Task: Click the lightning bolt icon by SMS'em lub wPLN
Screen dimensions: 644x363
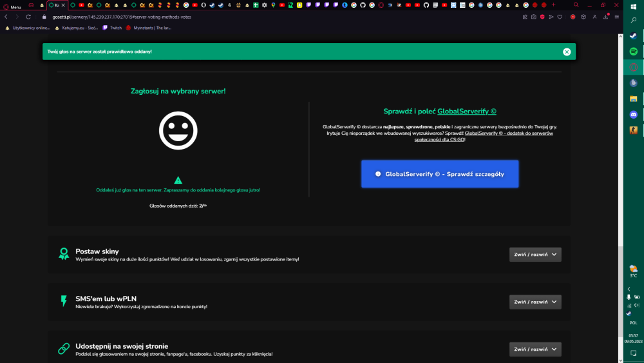Action: (64, 301)
